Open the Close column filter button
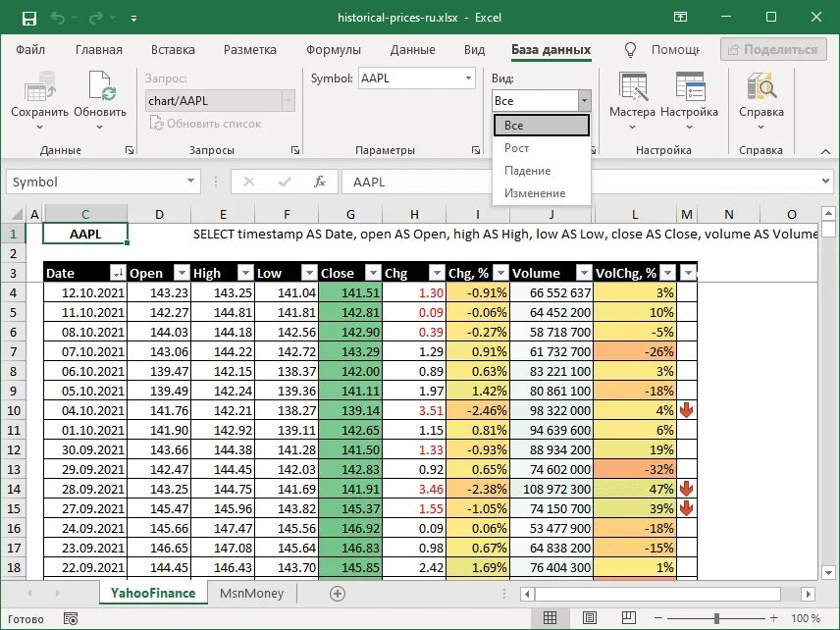This screenshot has width=840, height=630. (373, 273)
